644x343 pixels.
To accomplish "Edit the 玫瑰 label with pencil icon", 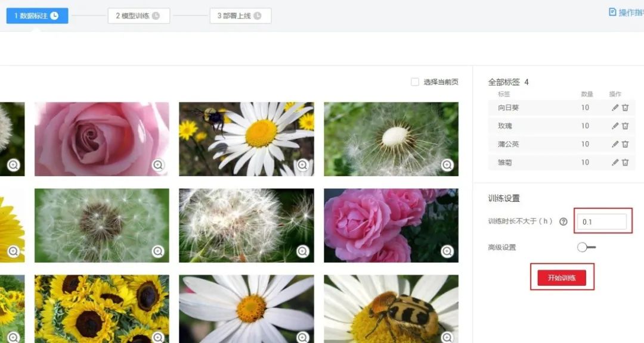I will point(615,126).
